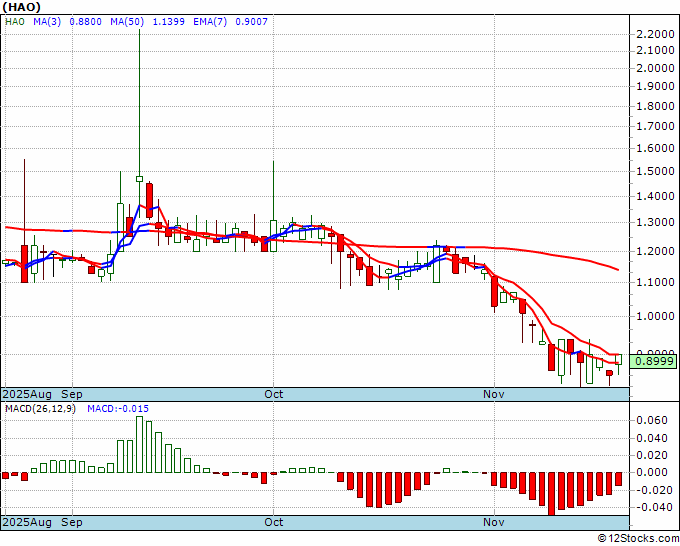This screenshot has width=680, height=546.
Task: Click 2025Aug on the MACD timeline
Action: point(28,522)
